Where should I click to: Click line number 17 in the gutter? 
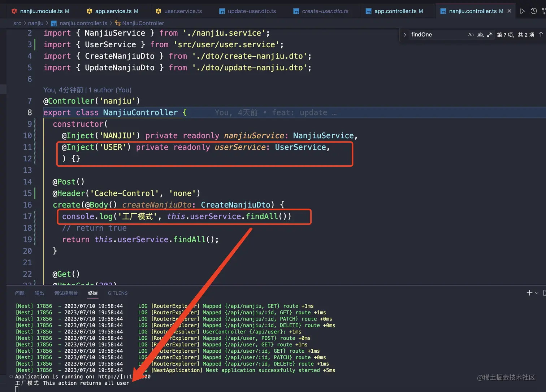27,217
